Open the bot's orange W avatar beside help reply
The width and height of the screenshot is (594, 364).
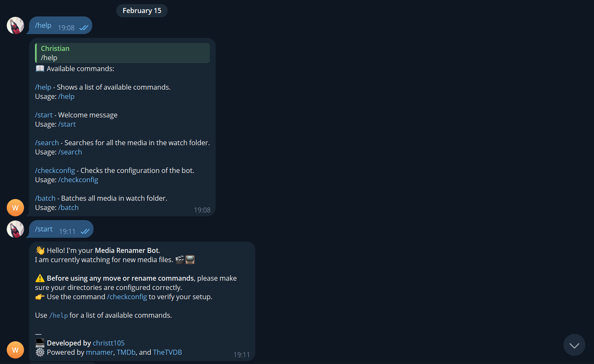15,207
